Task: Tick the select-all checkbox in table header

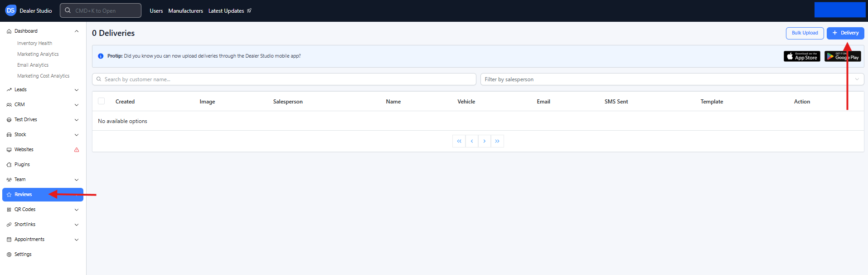Action: pos(102,101)
